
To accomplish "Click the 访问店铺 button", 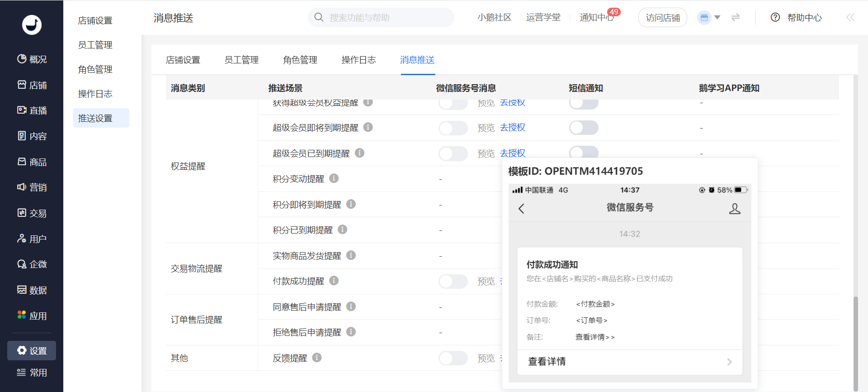I will [x=663, y=18].
